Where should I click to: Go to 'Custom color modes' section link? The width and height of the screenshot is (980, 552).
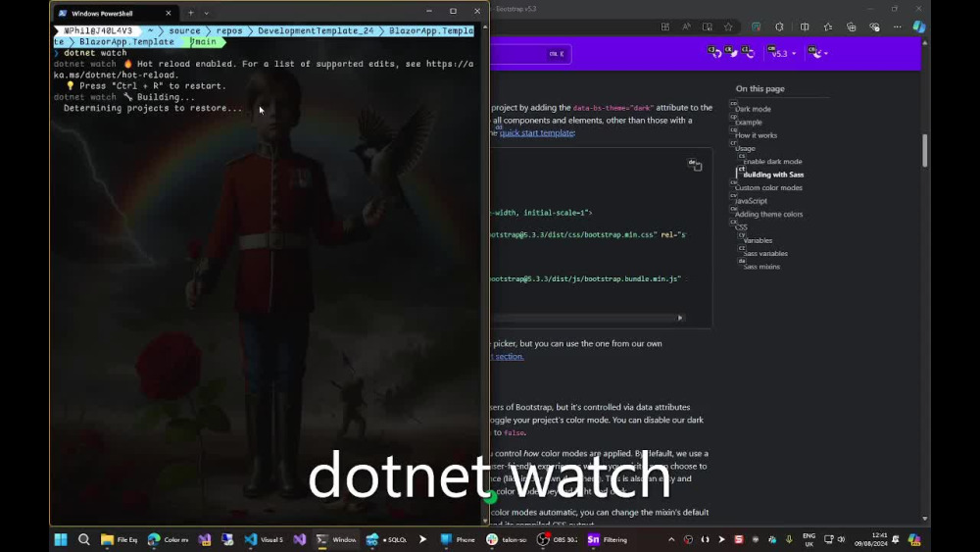click(x=768, y=187)
